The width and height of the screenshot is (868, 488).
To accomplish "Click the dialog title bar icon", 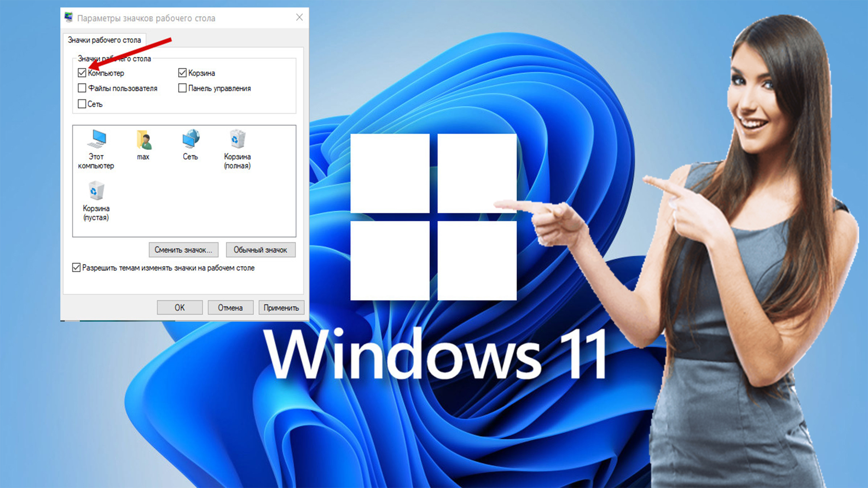I will pyautogui.click(x=69, y=17).
